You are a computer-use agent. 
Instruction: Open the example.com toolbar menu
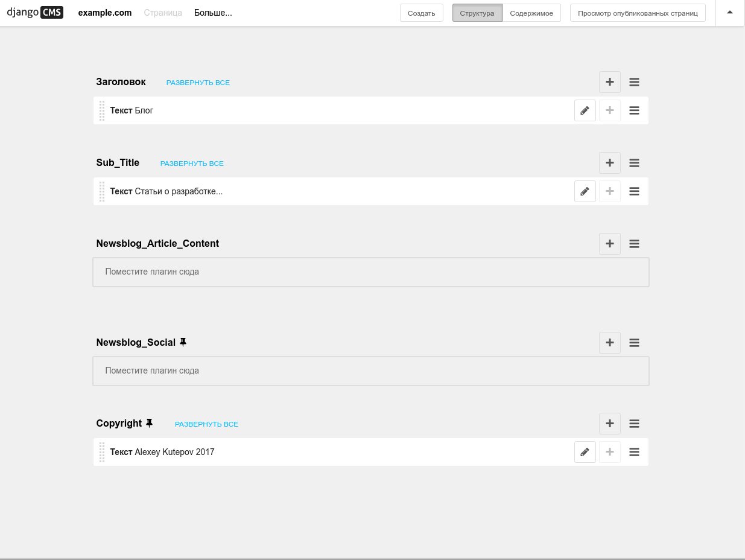tap(105, 13)
